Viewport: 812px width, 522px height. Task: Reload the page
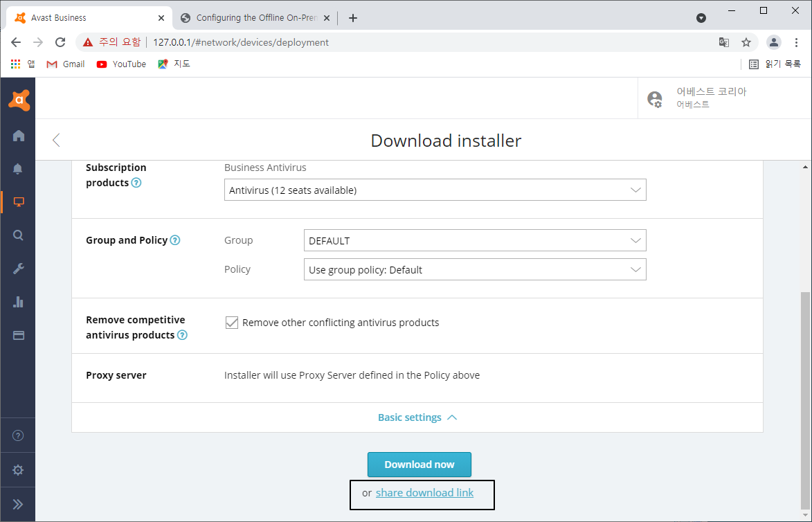click(x=60, y=42)
